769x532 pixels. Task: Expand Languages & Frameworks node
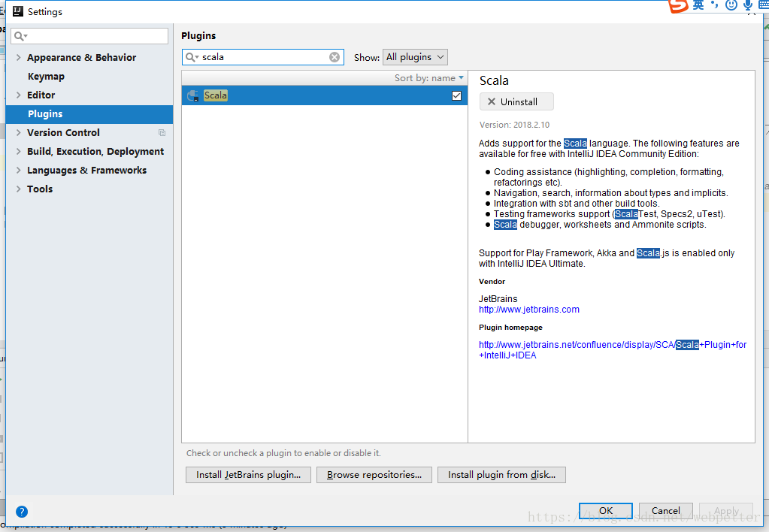coord(19,170)
